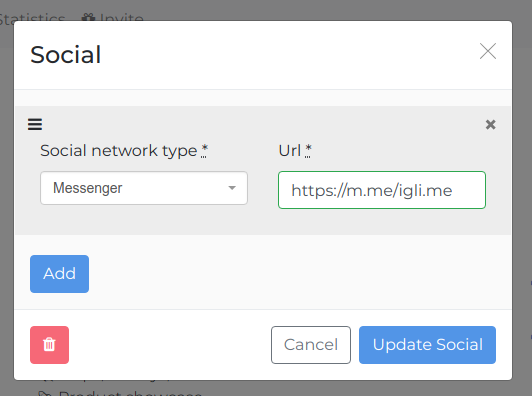Click the gift icon beside Invite
Viewport: 532px width, 396px height.
point(89,18)
